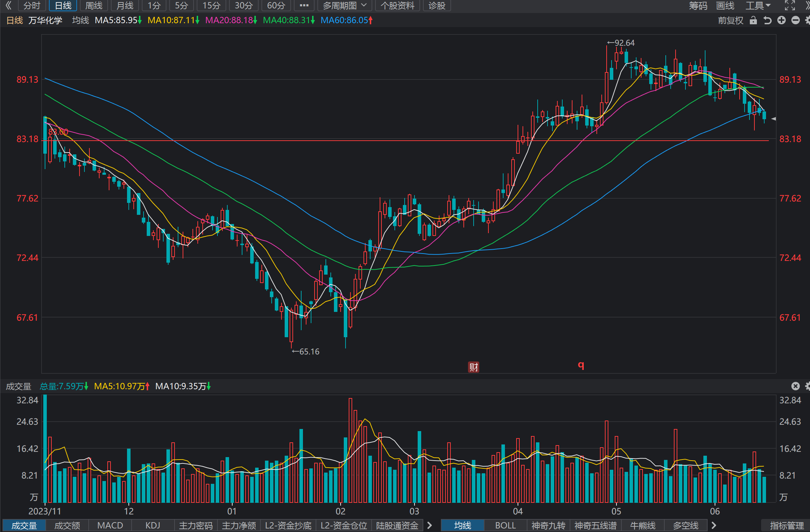Select the 牛熊线 indicator tab
The image size is (810, 532).
coord(643,526)
